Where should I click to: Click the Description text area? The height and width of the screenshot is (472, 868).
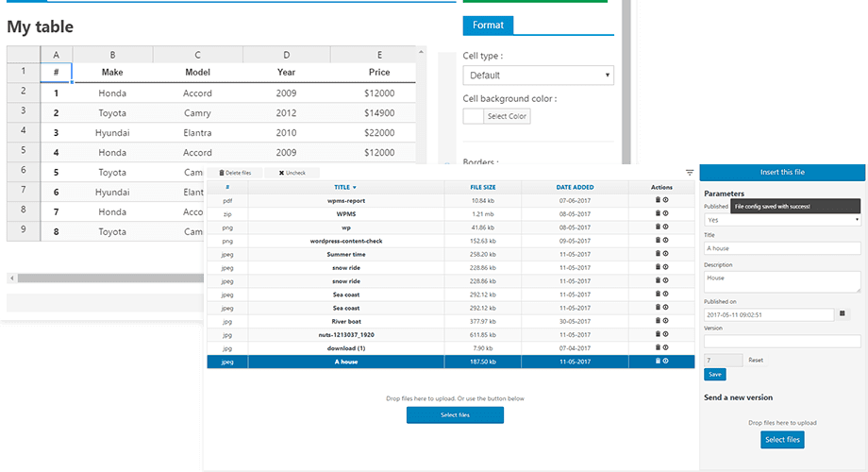pos(782,282)
